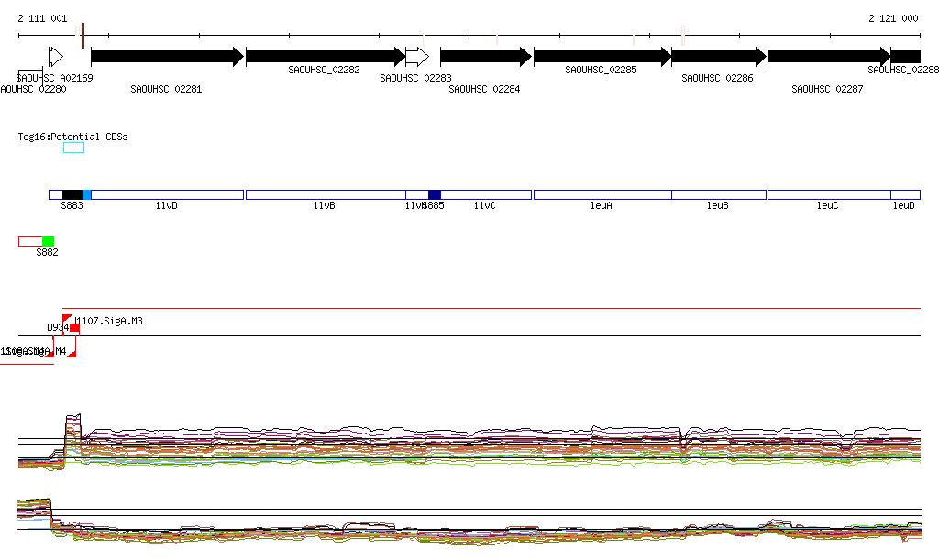Click the small white SAOUHSC_A02169 arrow
Image resolution: width=939 pixels, height=560 pixels.
point(56,57)
